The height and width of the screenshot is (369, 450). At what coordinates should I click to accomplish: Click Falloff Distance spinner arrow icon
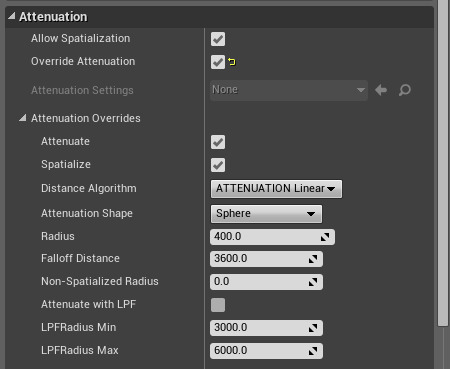[313, 259]
